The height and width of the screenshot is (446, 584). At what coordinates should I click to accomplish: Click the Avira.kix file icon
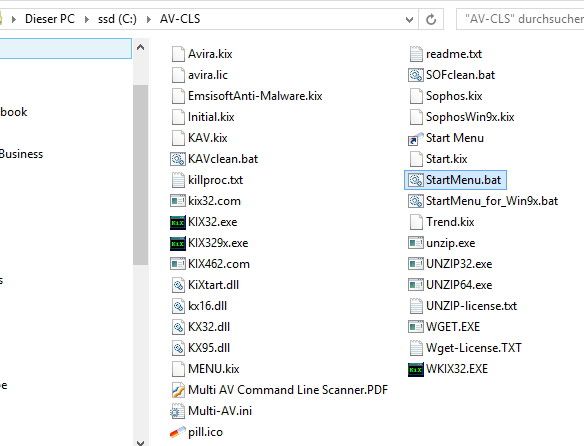178,54
